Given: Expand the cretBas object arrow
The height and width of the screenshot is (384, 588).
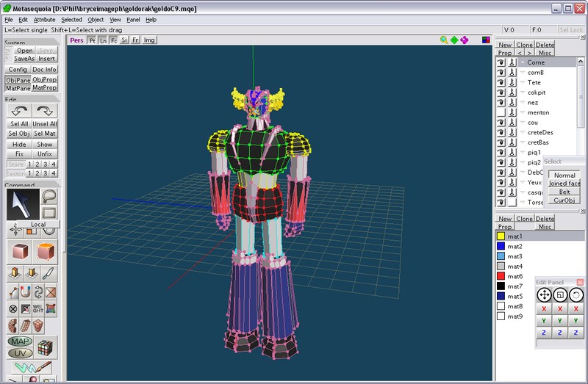Looking at the screenshot, I should [x=523, y=142].
